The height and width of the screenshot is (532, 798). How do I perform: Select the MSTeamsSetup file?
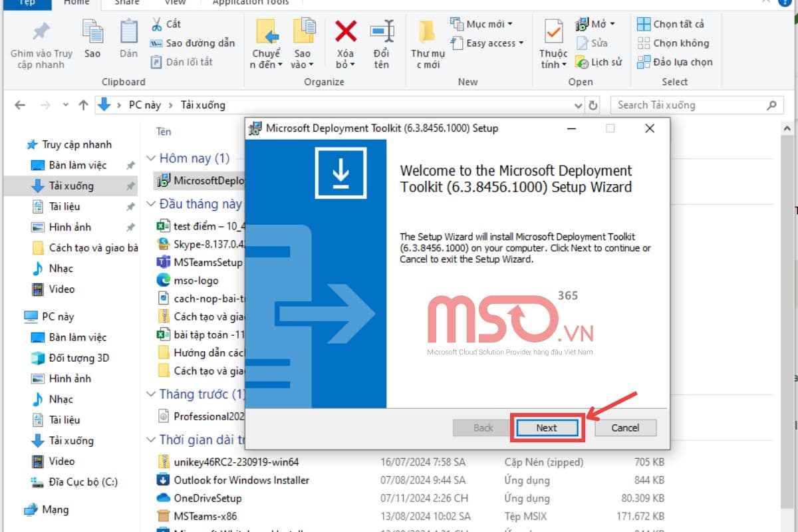click(x=200, y=262)
